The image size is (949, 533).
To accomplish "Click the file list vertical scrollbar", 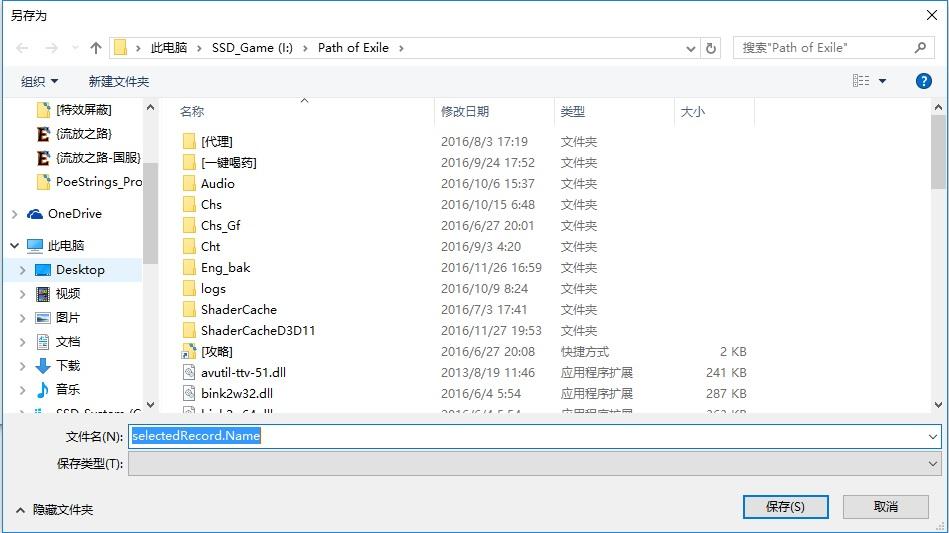I will (x=938, y=152).
